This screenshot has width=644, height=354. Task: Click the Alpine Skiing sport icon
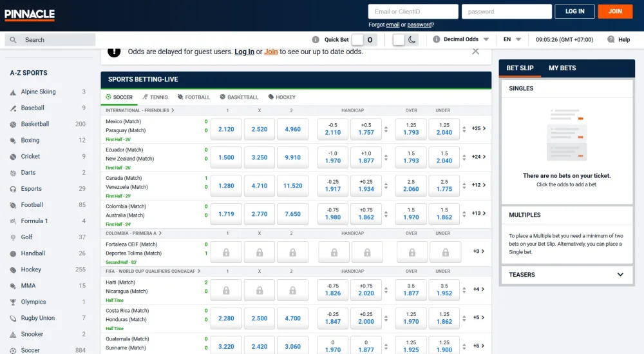point(13,92)
